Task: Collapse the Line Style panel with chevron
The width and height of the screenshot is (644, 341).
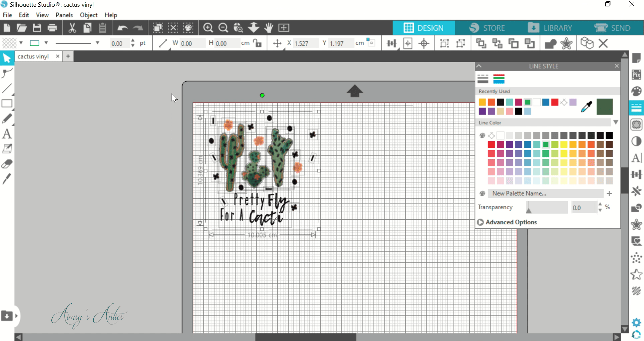Action: pyautogui.click(x=479, y=66)
